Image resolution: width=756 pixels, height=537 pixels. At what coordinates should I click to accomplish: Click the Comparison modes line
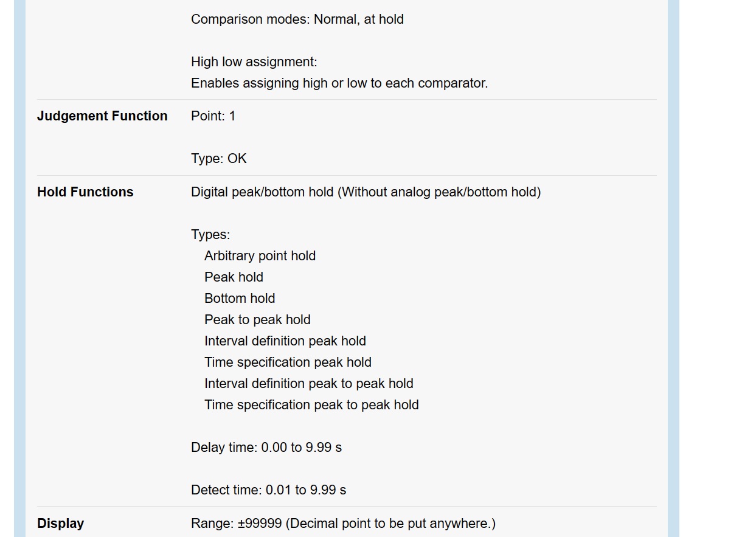tap(297, 19)
